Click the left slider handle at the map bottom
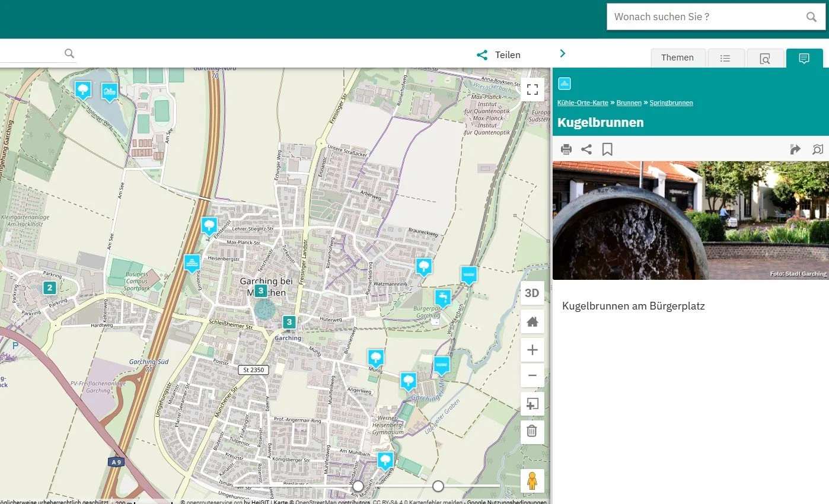 (358, 486)
